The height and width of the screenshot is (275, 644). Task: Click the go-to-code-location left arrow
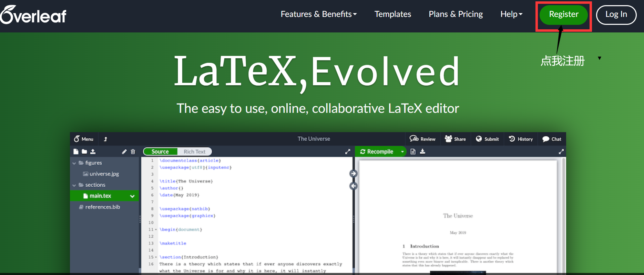click(353, 186)
